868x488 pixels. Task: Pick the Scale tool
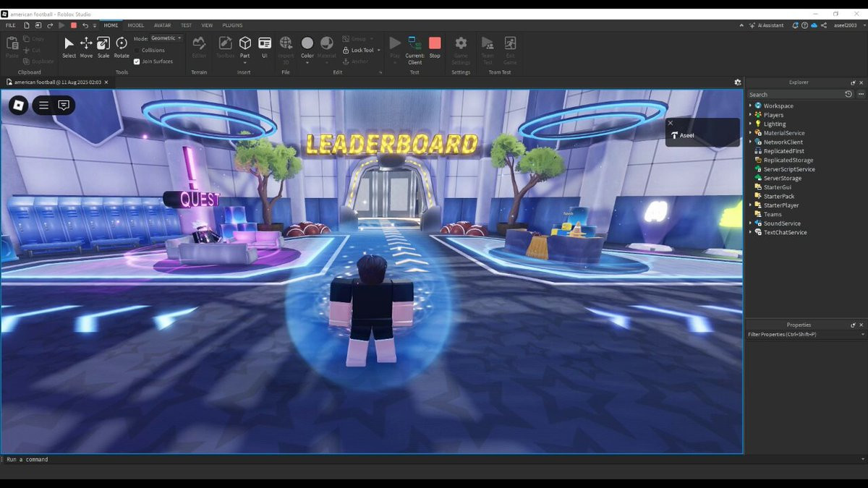pos(103,48)
